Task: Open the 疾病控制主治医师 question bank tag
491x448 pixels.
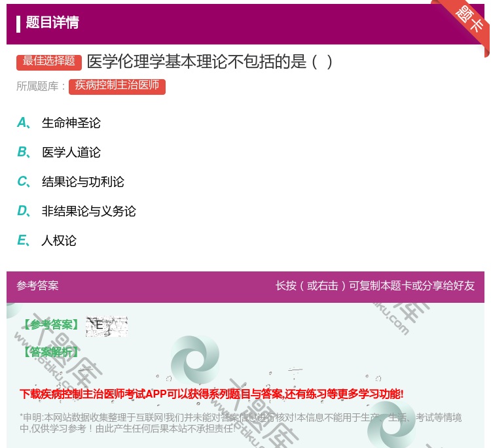Action: pos(117,86)
